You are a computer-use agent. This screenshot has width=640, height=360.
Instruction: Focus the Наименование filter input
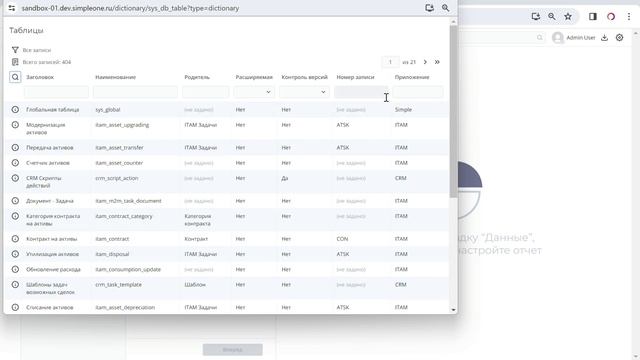point(135,92)
